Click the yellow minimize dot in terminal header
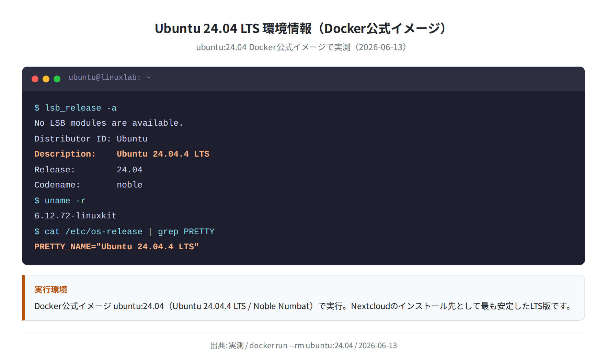The width and height of the screenshot is (607, 364). [46, 79]
